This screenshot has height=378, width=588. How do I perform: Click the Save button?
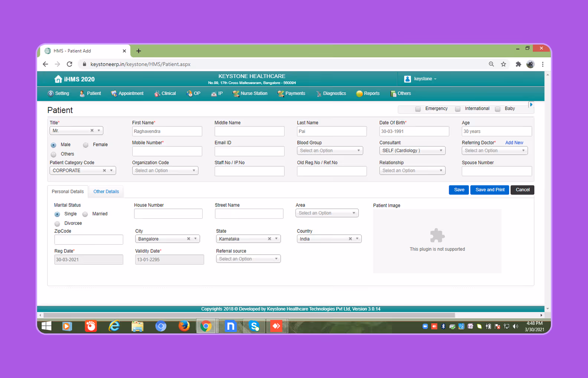coord(459,190)
